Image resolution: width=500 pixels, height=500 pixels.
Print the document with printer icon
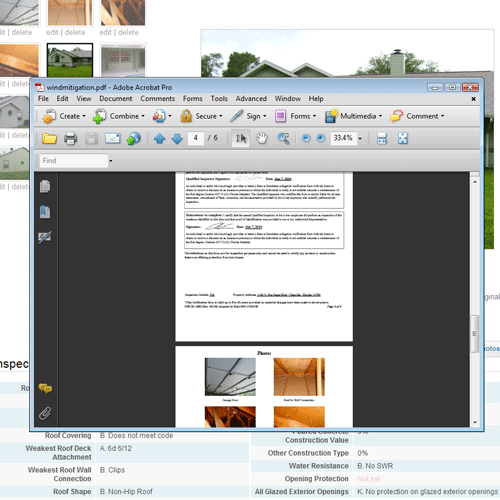point(70,138)
